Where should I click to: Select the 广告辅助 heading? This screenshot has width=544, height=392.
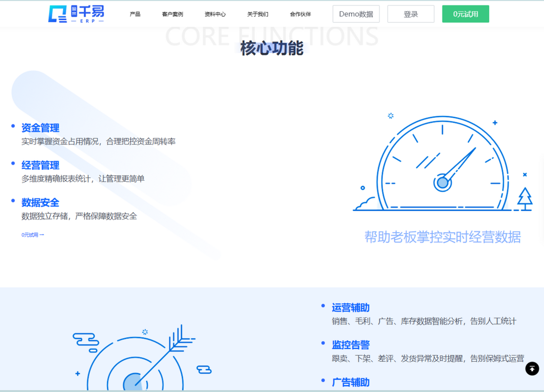[x=351, y=383]
